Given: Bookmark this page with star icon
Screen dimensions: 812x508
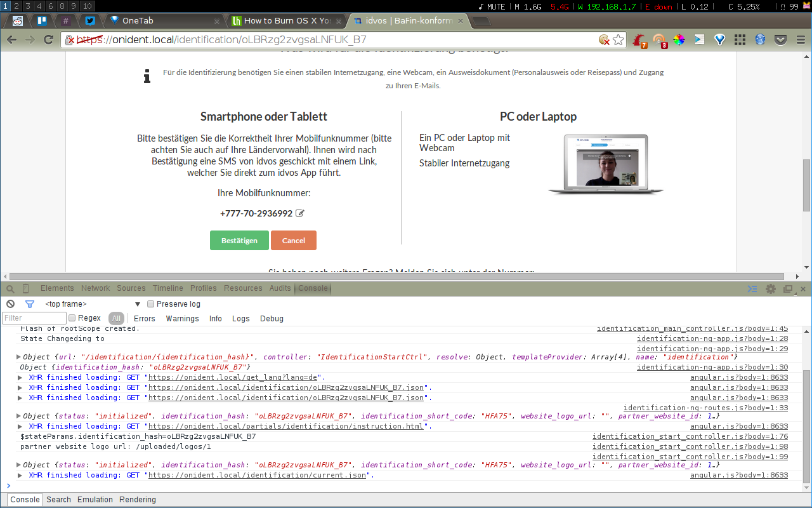Looking at the screenshot, I should pyautogui.click(x=619, y=39).
